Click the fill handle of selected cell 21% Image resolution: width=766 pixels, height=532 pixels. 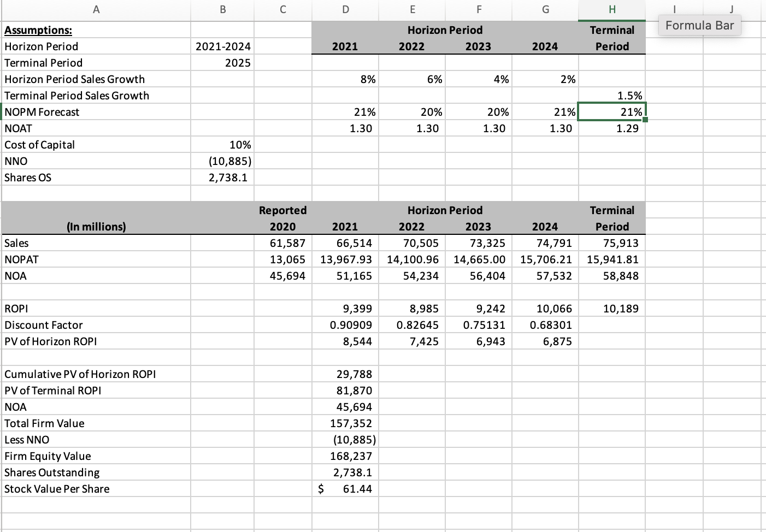coord(646,119)
